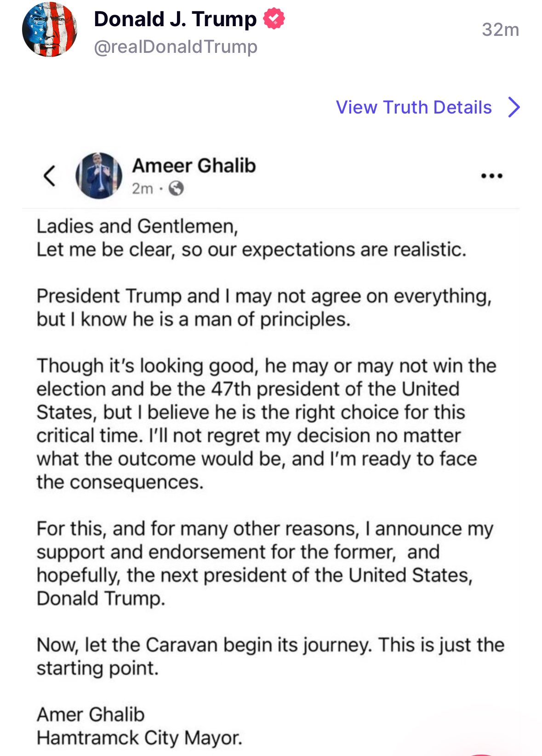
Task: Click the 32m post timestamp
Action: pos(500,30)
